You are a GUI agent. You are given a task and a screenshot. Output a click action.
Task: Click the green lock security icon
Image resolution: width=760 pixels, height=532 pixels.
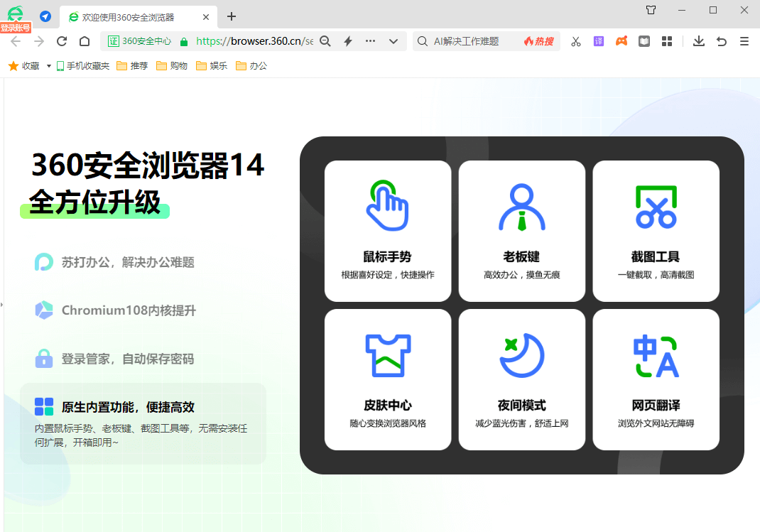(x=184, y=42)
